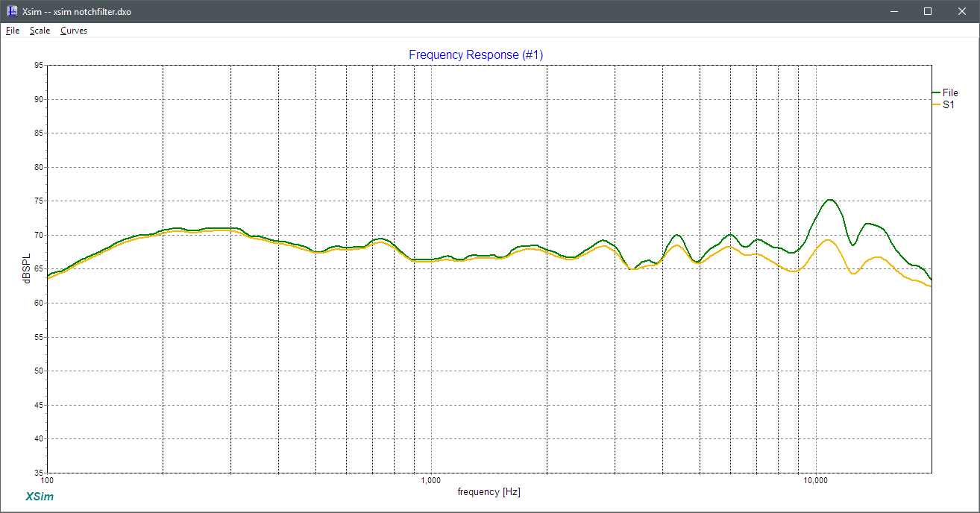
Task: Select the S1 legend label
Action: coord(948,105)
